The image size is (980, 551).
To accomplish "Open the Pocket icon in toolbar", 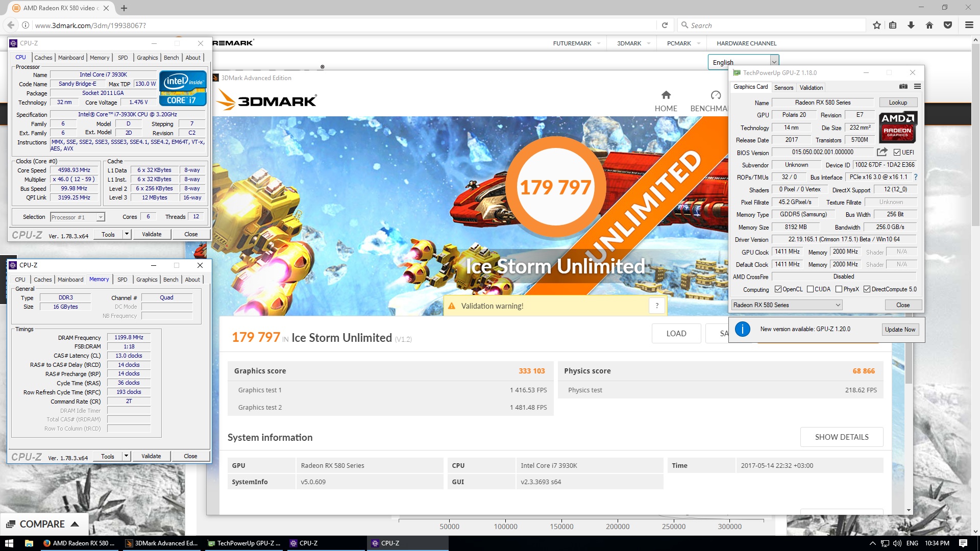I will [948, 25].
